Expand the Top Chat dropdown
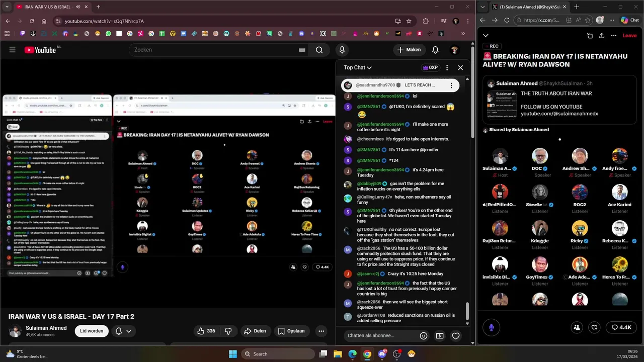 point(358,67)
